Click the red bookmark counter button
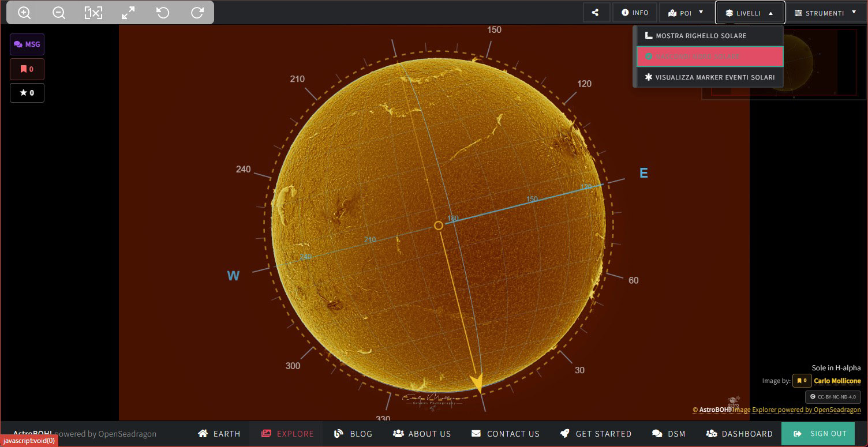 tap(27, 69)
